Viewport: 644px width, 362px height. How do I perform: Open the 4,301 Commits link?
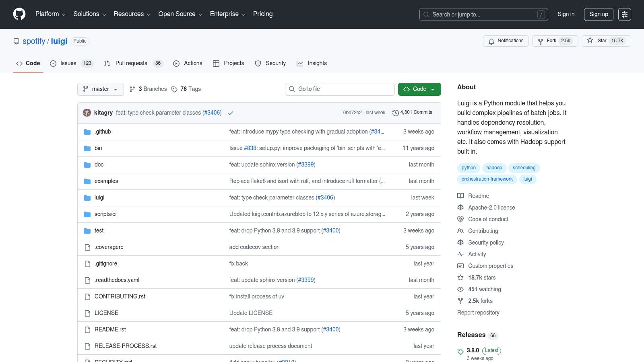coord(412,113)
